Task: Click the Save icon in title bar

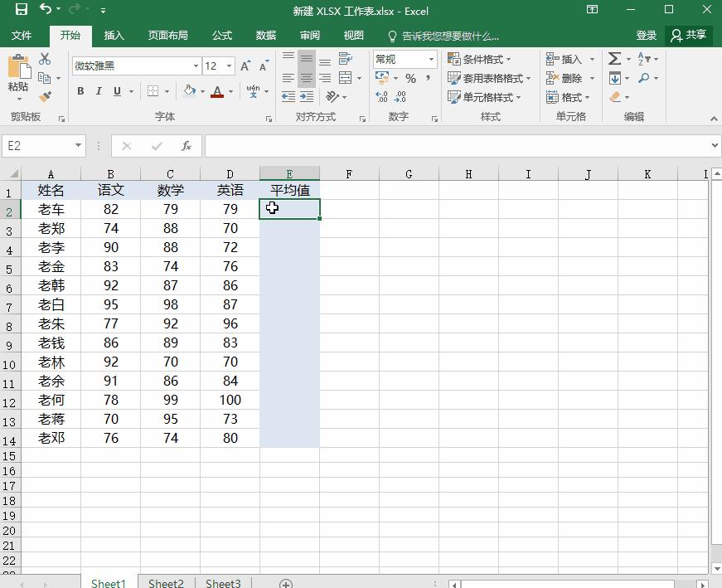Action: pyautogui.click(x=22, y=9)
